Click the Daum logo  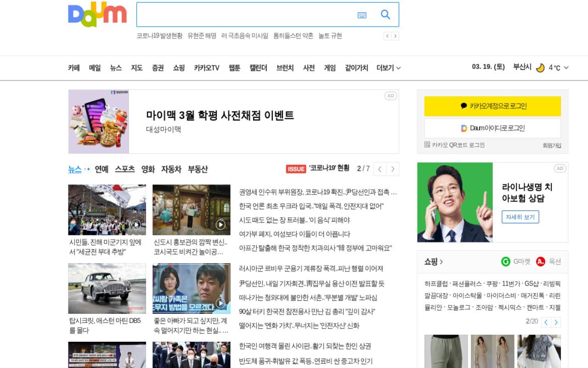(97, 15)
